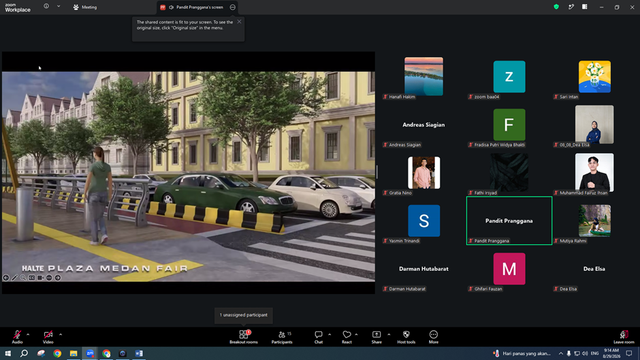
Task: Open the video options arrow beside Video
Action: (60, 334)
